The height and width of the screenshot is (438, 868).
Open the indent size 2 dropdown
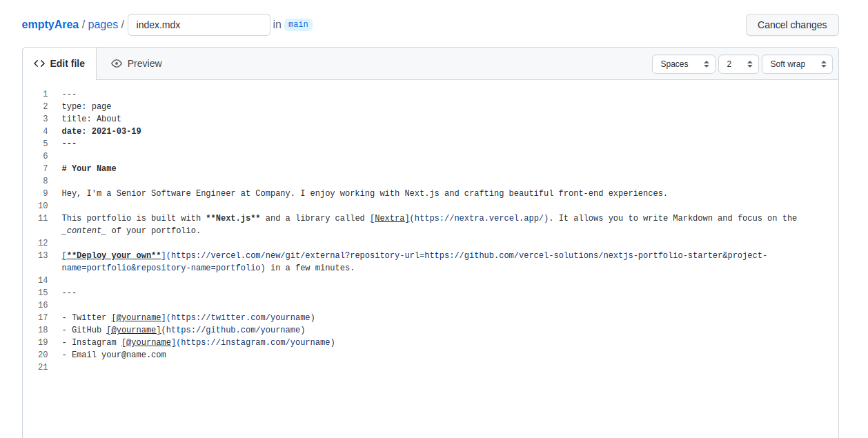(x=738, y=64)
